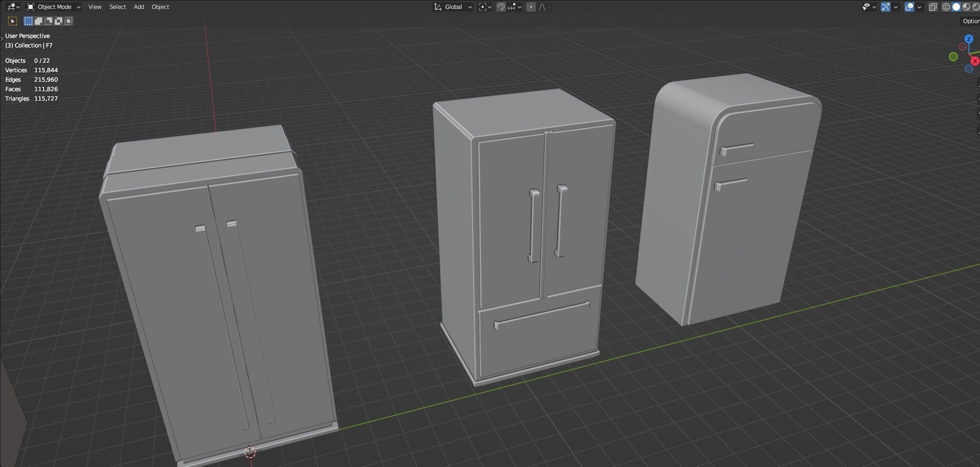Click the X axis on navigation gizmo

click(975, 61)
